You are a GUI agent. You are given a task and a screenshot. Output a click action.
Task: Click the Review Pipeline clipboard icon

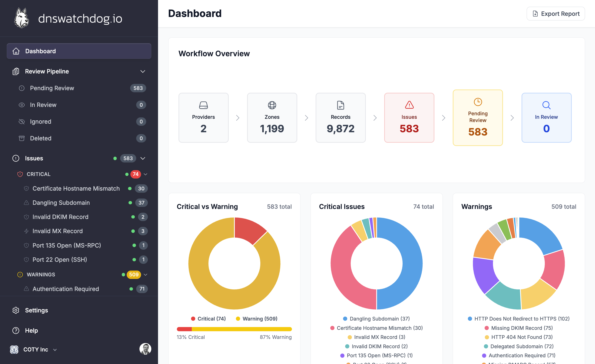pos(16,72)
